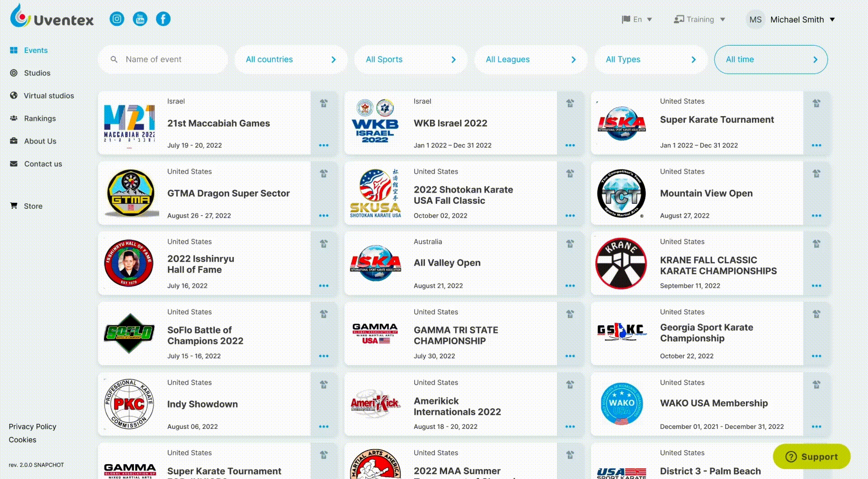Open the All Valley Open event title
Image resolution: width=868 pixels, height=479 pixels.
447,263
